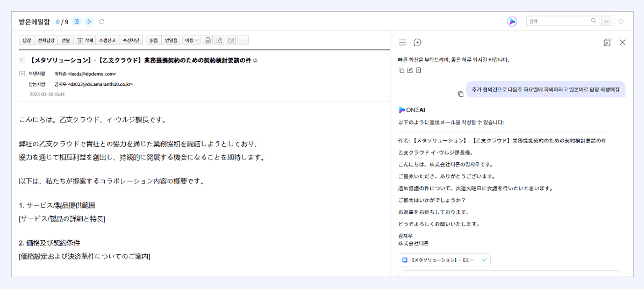Mark mail unread with 안읽음
Image resolution: width=644 pixels, height=289 pixels.
pyautogui.click(x=171, y=40)
